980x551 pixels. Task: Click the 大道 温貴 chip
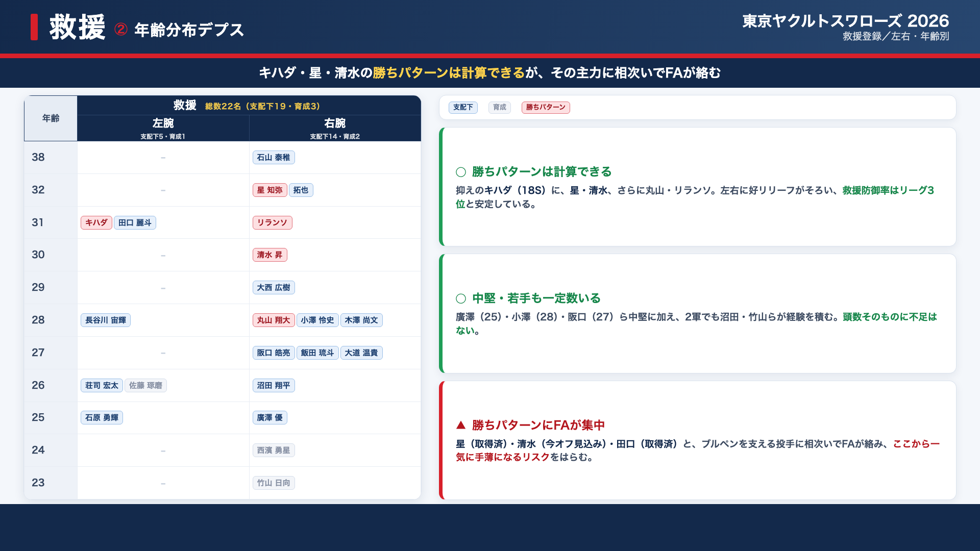pos(361,353)
